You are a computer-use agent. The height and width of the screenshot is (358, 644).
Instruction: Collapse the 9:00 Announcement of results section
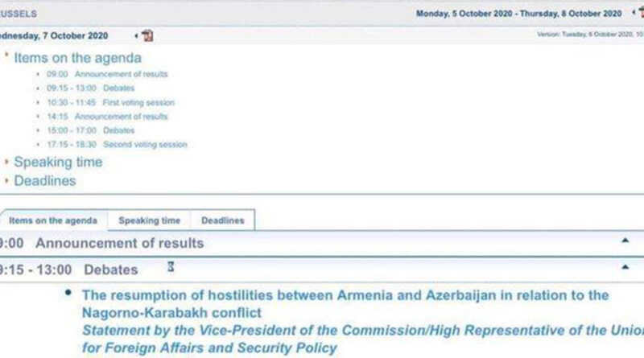click(x=625, y=241)
